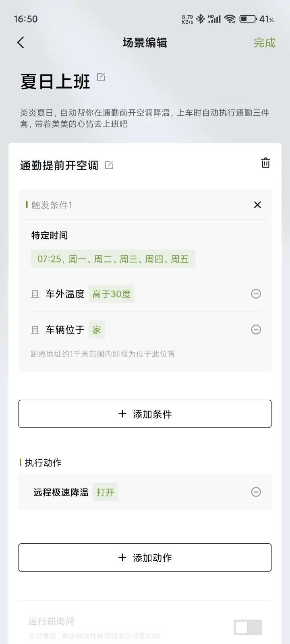Open the 07:25 weekday time selector
This screenshot has height=644, width=290.
(113, 259)
